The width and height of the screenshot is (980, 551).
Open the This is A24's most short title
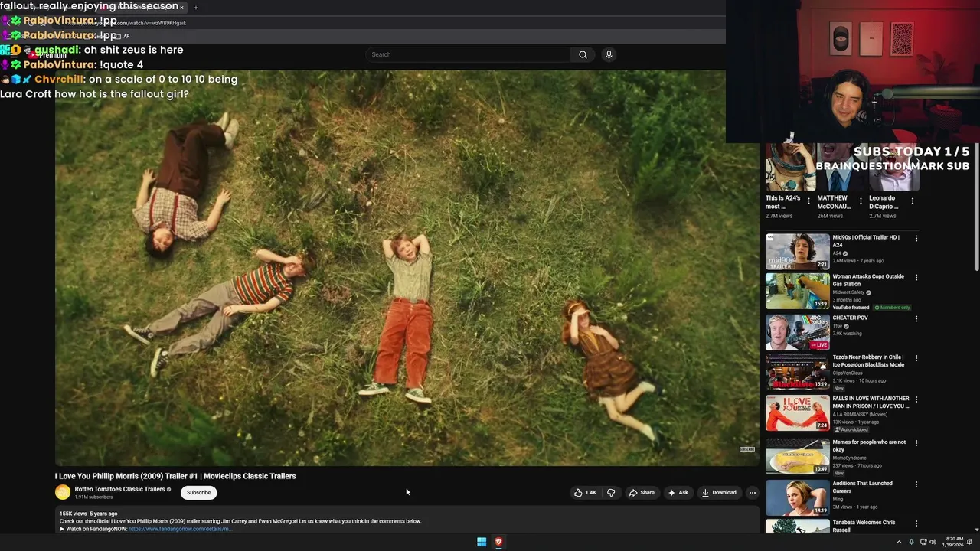(x=782, y=202)
